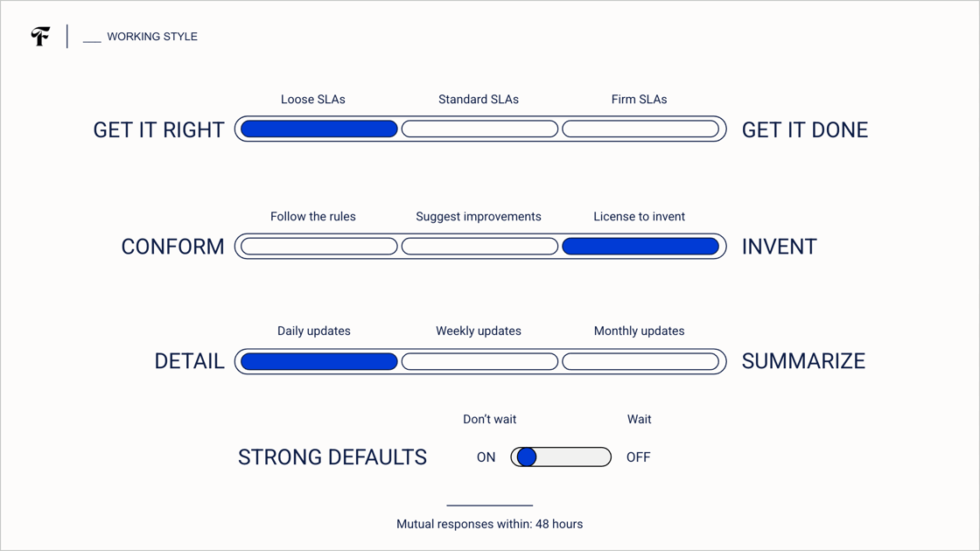Click the blue knob of the toggle
980x551 pixels.
click(527, 457)
